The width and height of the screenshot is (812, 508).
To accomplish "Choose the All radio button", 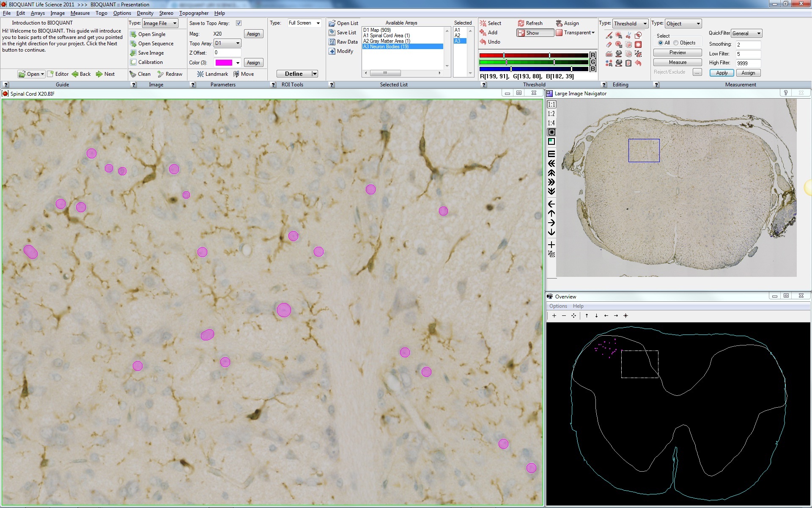I will [661, 43].
